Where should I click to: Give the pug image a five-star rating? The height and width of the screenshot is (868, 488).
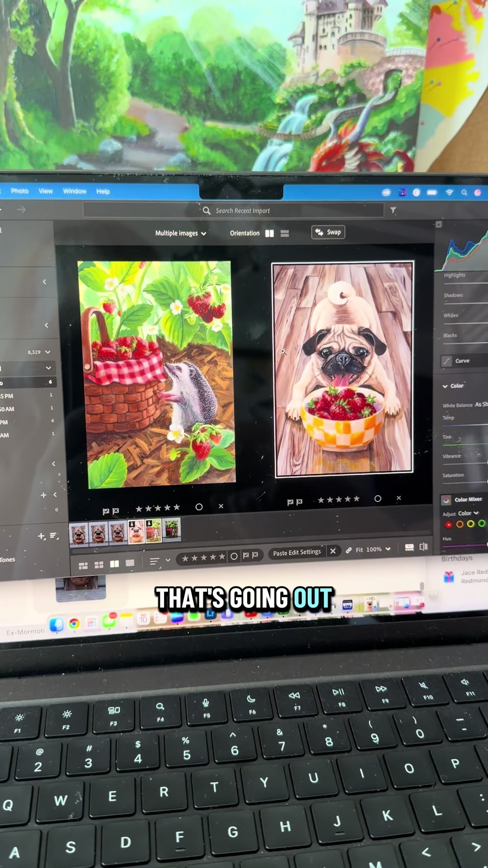click(x=357, y=499)
